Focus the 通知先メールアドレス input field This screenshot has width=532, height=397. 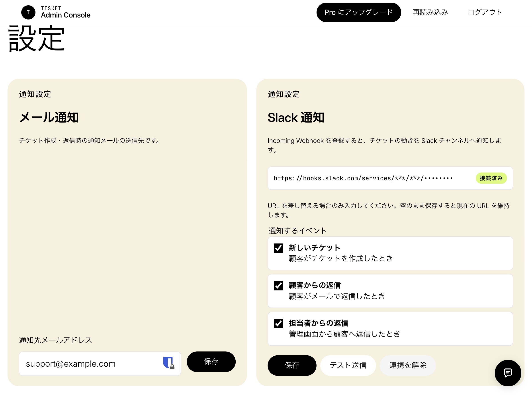coord(100,364)
